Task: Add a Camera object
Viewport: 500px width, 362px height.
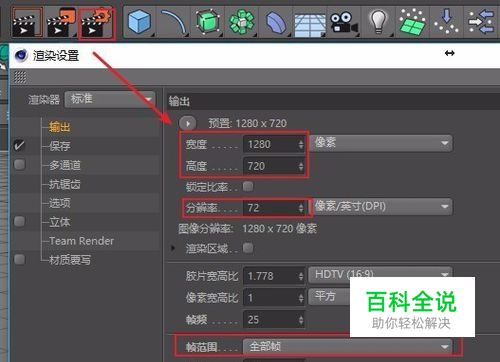Action: (344, 22)
